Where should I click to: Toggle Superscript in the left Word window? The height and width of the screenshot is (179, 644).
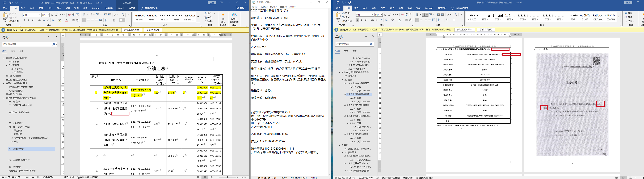48,20
